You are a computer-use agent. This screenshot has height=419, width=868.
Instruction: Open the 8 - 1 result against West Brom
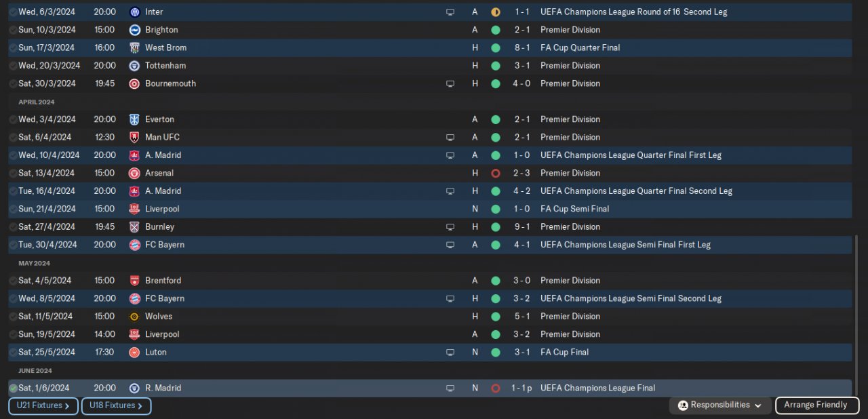coord(521,47)
